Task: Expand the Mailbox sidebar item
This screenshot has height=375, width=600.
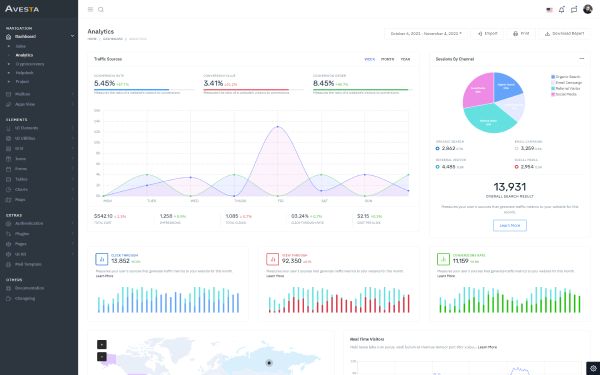Action: click(39, 94)
